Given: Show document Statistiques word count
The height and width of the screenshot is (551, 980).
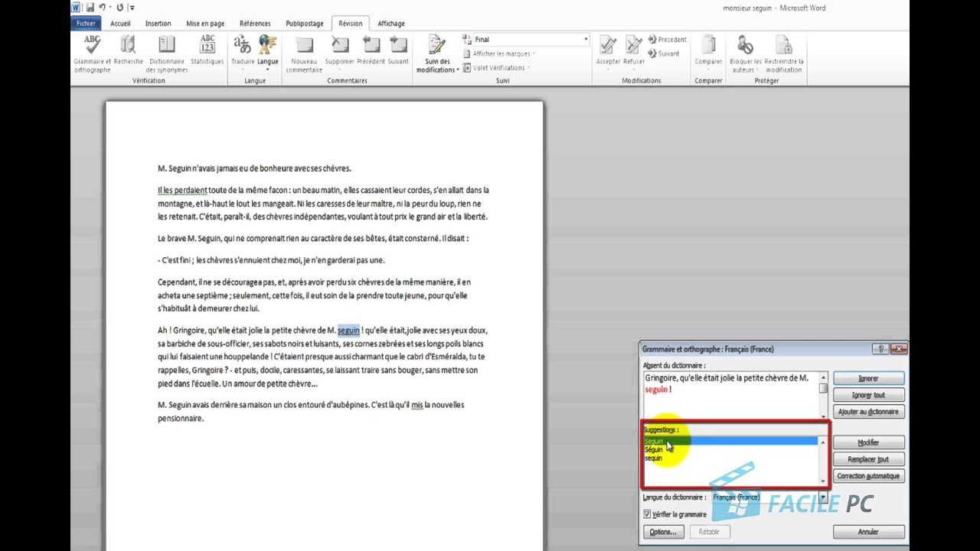Looking at the screenshot, I should pos(207,51).
